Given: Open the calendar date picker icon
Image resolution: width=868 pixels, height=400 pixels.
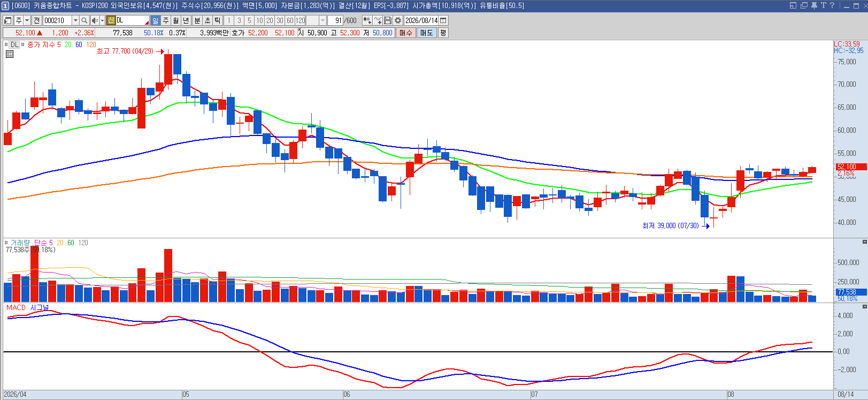Looking at the screenshot, I should 443,20.
